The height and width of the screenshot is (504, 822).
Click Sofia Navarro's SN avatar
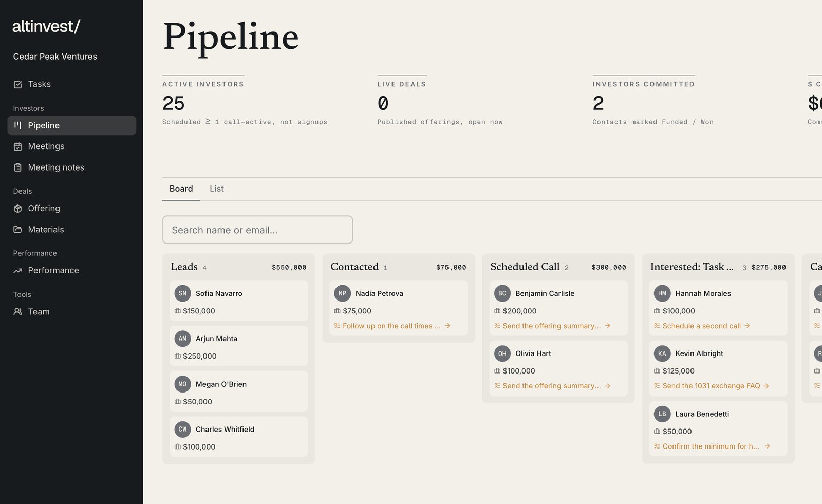[182, 293]
